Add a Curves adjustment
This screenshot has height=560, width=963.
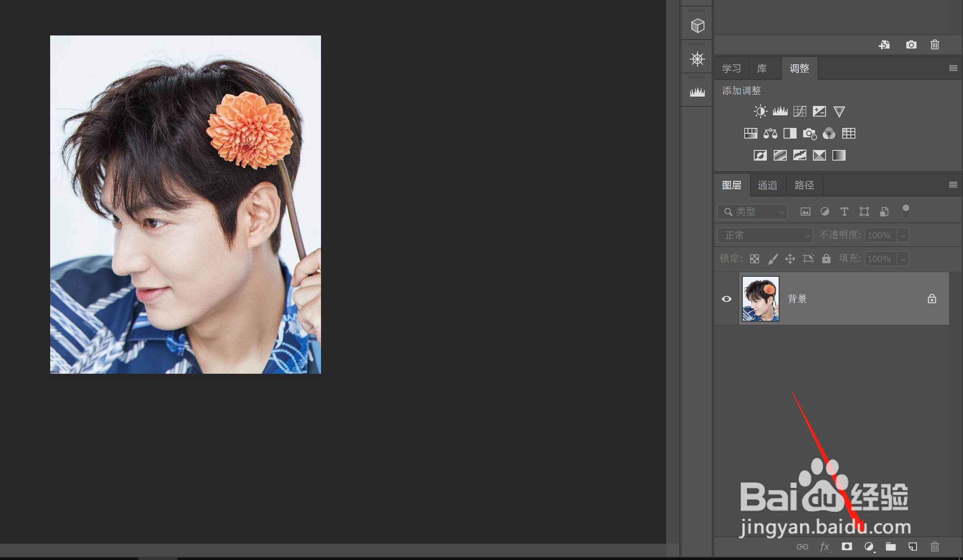(x=799, y=111)
